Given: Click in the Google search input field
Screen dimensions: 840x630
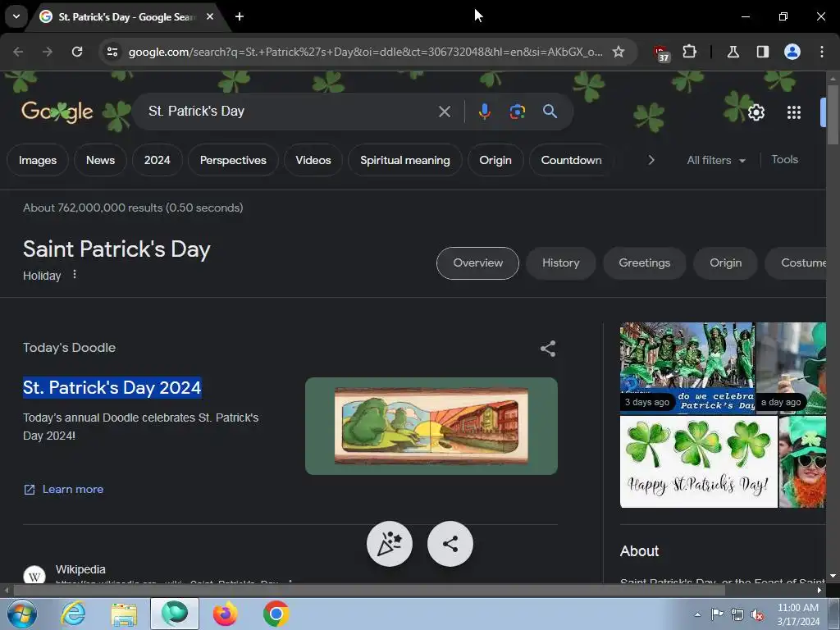Looking at the screenshot, I should [290, 112].
